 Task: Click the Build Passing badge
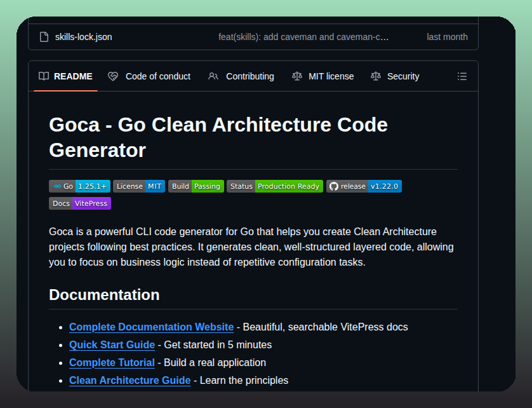(x=196, y=186)
